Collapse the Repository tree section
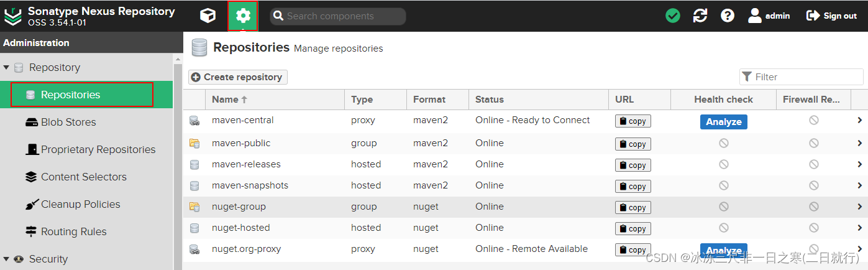Image resolution: width=868 pixels, height=270 pixels. [6, 67]
